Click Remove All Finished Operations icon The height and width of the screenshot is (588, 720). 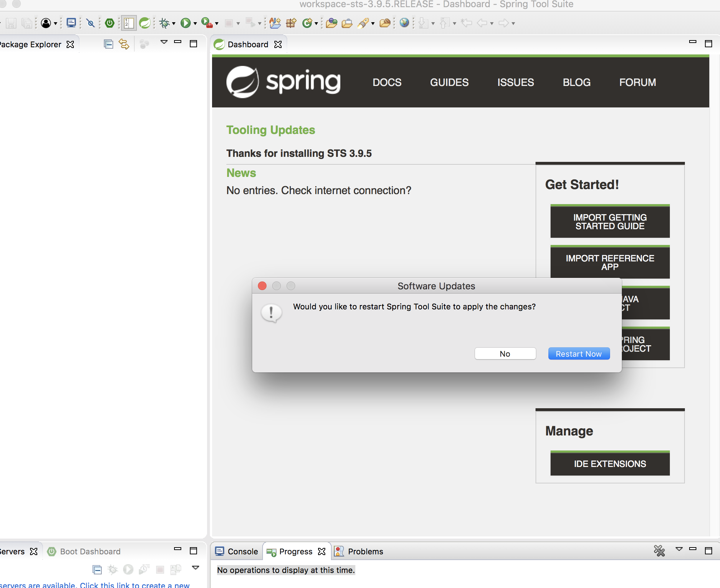[x=659, y=551]
